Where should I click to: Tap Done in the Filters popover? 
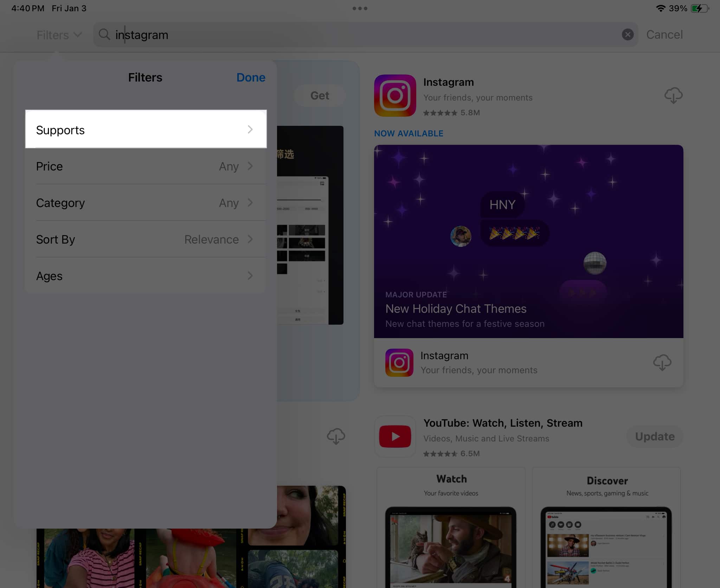(251, 77)
